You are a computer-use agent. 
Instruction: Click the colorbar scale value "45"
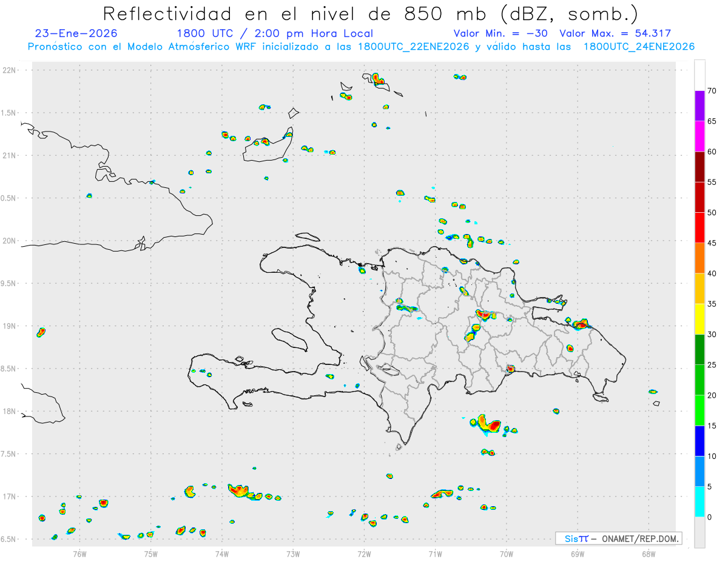coord(712,243)
